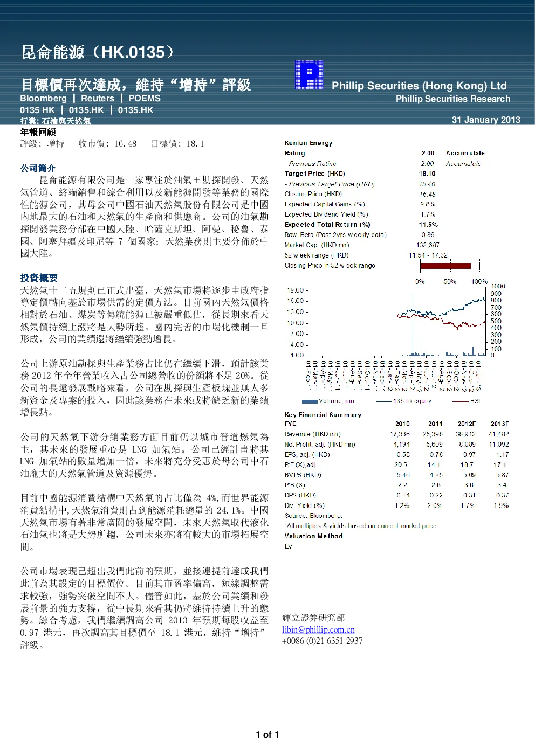Click the Market Cap. (HKD mn) label
The height and width of the screenshot is (756, 535).
click(317, 245)
